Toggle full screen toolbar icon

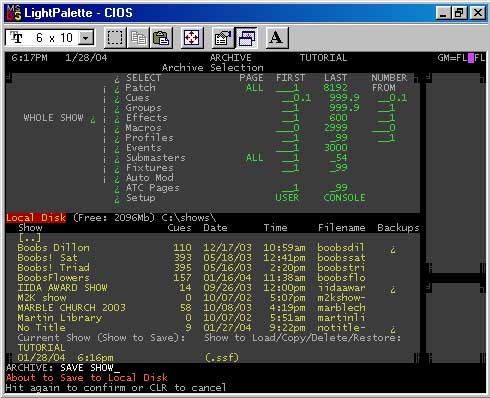click(x=192, y=38)
